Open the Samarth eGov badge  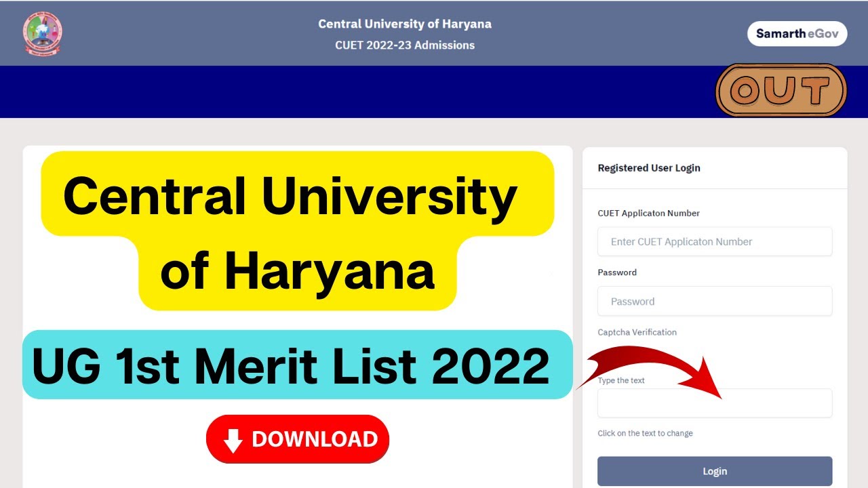click(797, 33)
